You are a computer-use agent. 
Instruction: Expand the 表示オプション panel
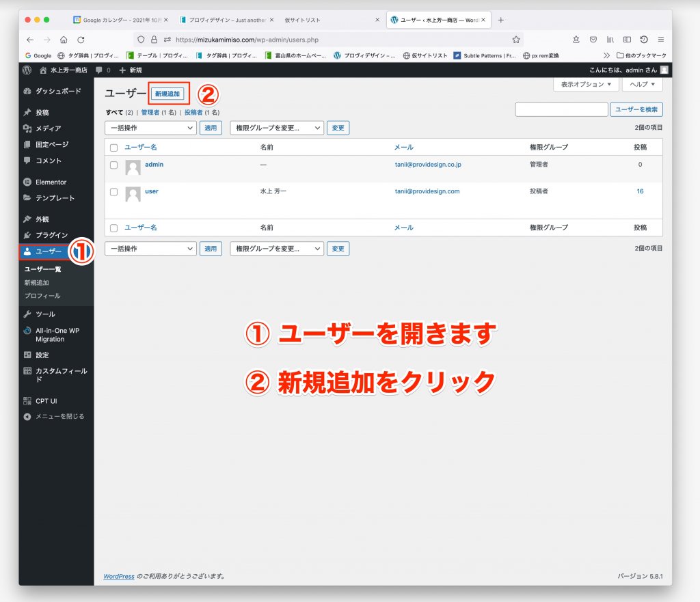[x=586, y=85]
